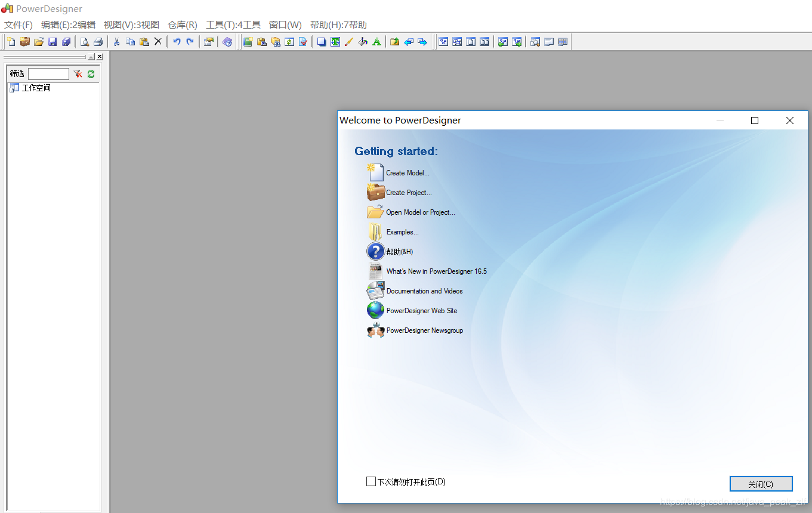
Task: Click the check model document icon
Action: [x=303, y=42]
